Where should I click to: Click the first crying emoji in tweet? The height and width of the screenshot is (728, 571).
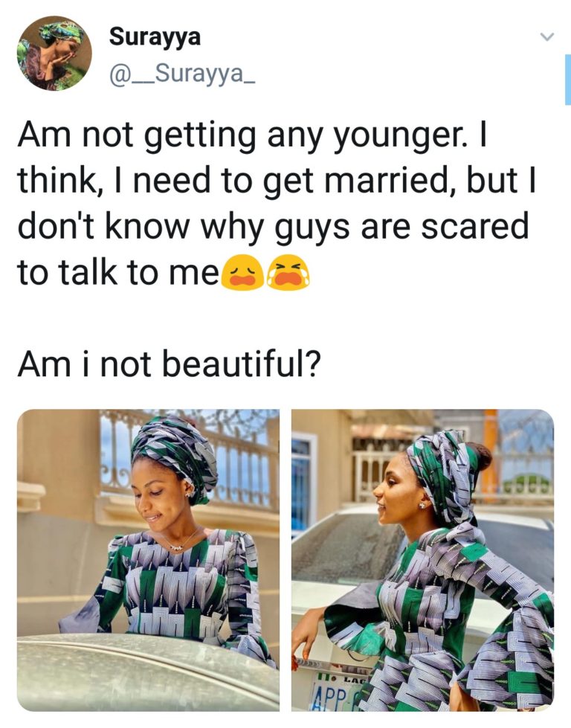pyautogui.click(x=243, y=273)
